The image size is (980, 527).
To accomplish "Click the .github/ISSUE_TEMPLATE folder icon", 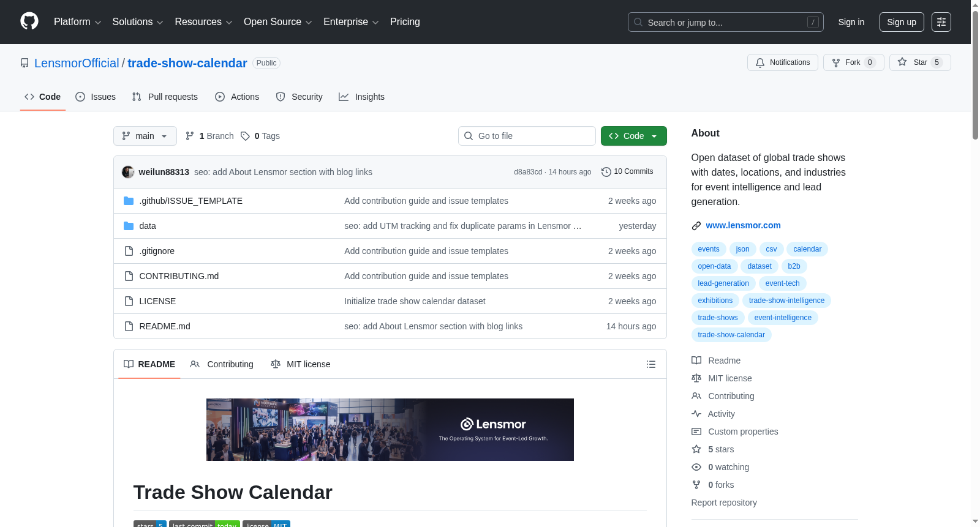I will 129,201.
